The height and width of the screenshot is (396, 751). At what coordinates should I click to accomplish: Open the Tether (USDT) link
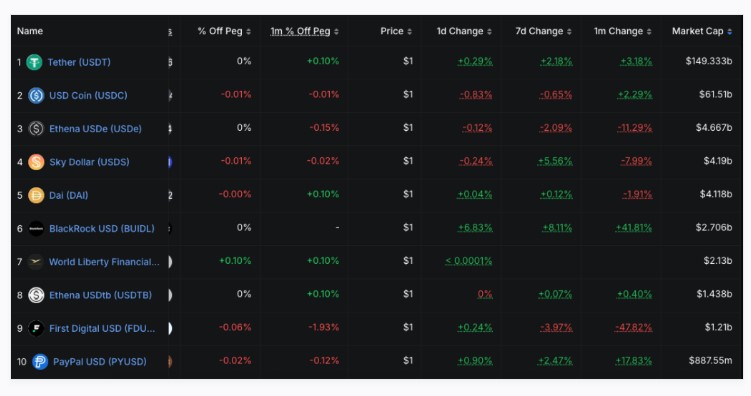pos(79,62)
